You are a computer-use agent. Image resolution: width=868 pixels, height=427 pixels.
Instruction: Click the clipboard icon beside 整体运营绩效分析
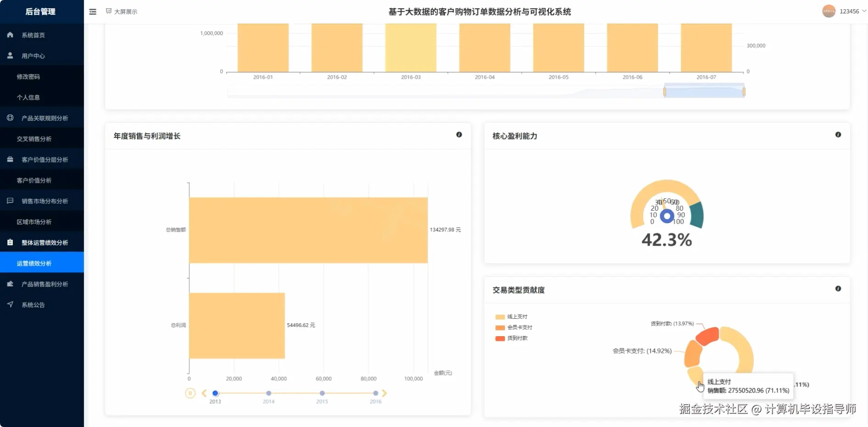[10, 242]
